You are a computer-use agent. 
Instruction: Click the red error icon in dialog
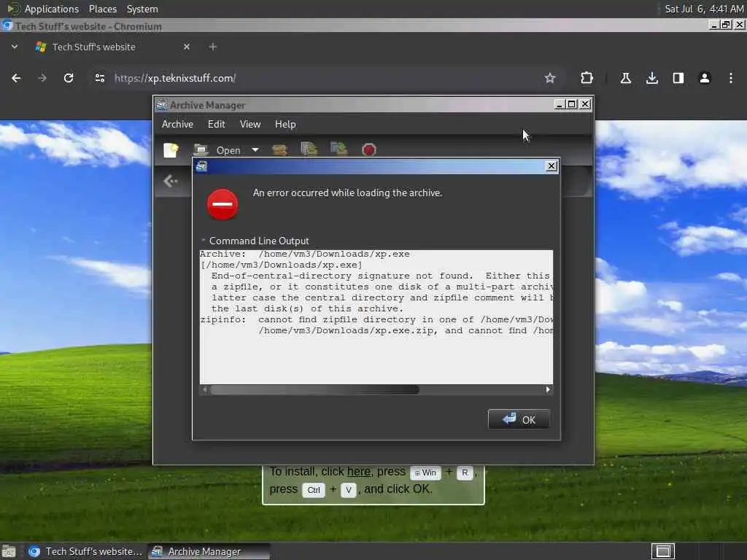(x=222, y=205)
